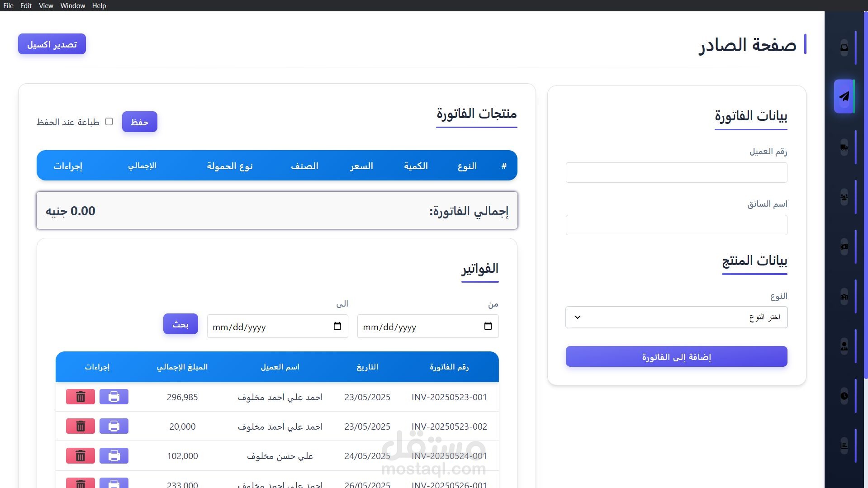Print invoice INV-20250523-002

click(x=114, y=426)
